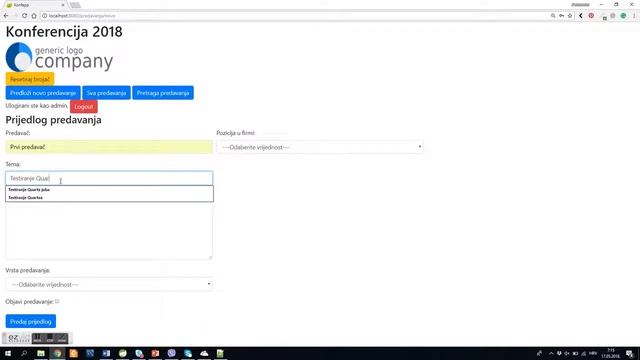Click the Tema input field
Image resolution: width=640 pixels, height=360 pixels.
pos(109,178)
